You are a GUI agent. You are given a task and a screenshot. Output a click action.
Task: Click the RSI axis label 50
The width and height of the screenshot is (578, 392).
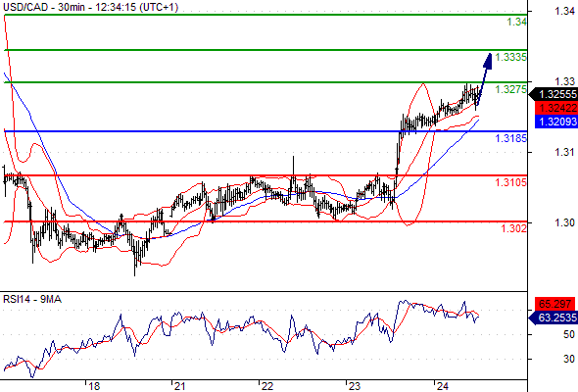tap(569, 334)
